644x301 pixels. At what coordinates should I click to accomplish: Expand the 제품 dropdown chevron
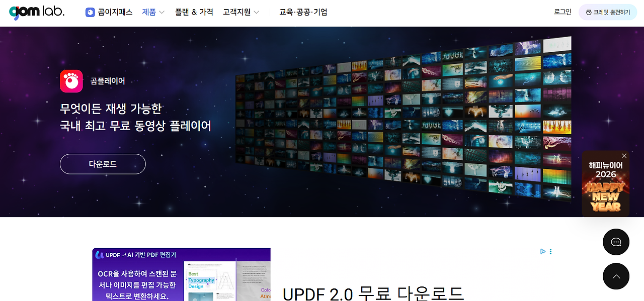tap(162, 12)
